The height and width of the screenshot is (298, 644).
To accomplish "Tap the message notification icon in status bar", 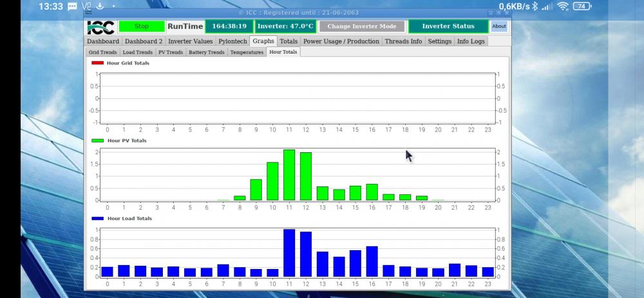I will [x=73, y=6].
